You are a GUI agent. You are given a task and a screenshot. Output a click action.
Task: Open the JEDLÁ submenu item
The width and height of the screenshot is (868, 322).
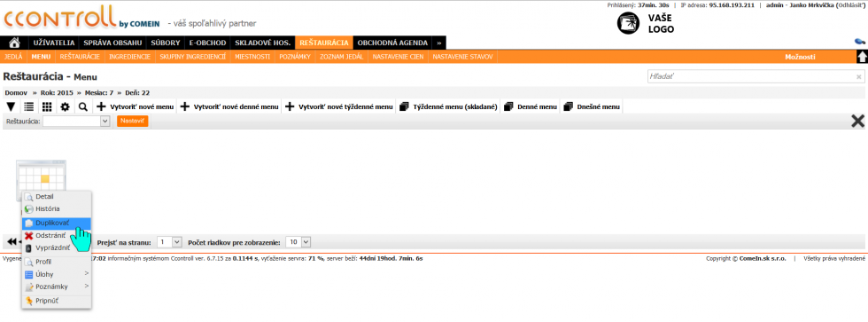(x=13, y=57)
